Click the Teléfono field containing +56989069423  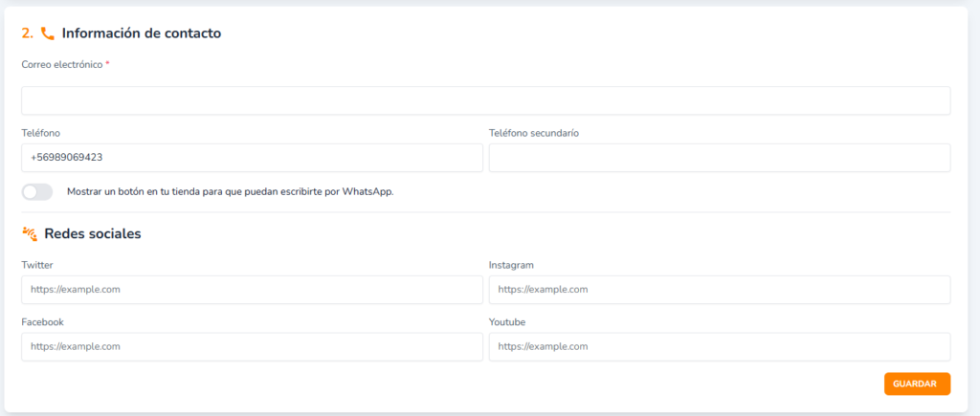point(252,158)
